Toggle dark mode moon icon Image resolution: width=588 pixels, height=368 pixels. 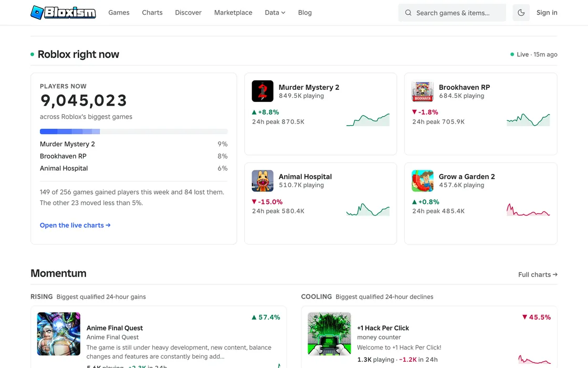521,13
